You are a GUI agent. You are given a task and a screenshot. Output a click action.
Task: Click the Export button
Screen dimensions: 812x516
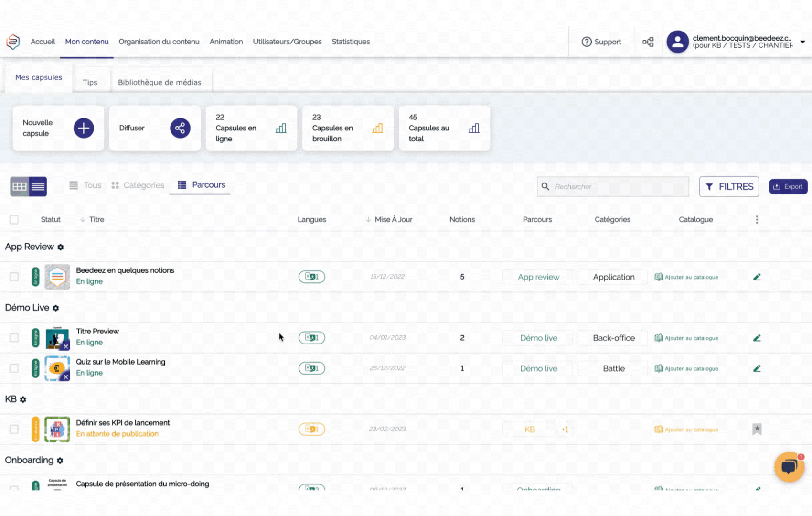[788, 186]
